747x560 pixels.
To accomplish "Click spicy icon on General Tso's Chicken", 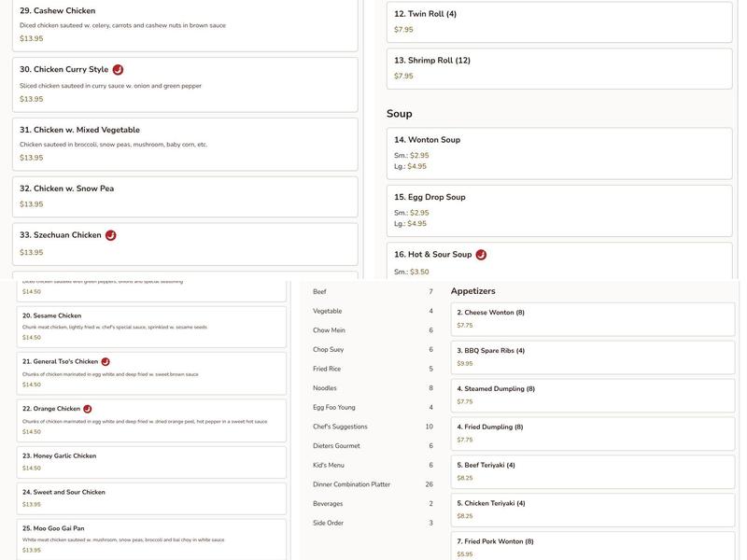I will [x=106, y=362].
